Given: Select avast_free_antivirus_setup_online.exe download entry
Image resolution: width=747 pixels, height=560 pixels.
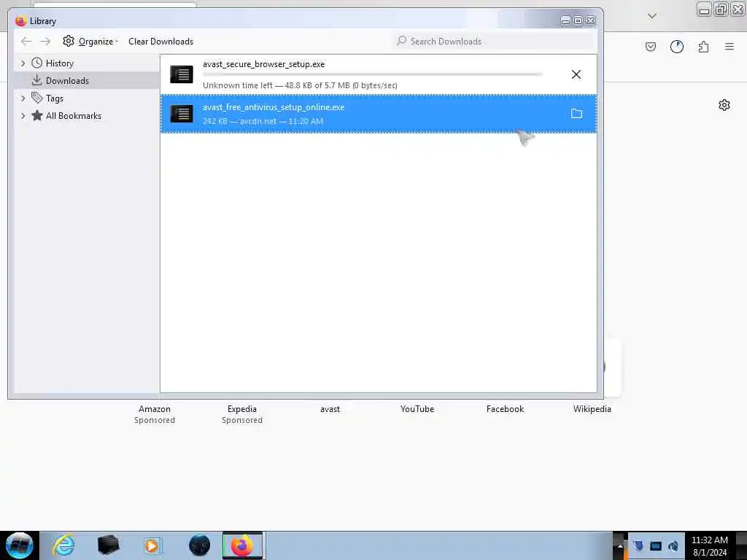Looking at the screenshot, I should point(379,114).
